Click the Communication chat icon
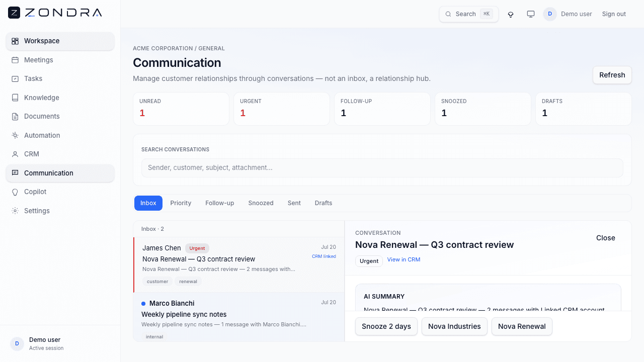Image resolution: width=644 pixels, height=362 pixels. click(x=15, y=173)
